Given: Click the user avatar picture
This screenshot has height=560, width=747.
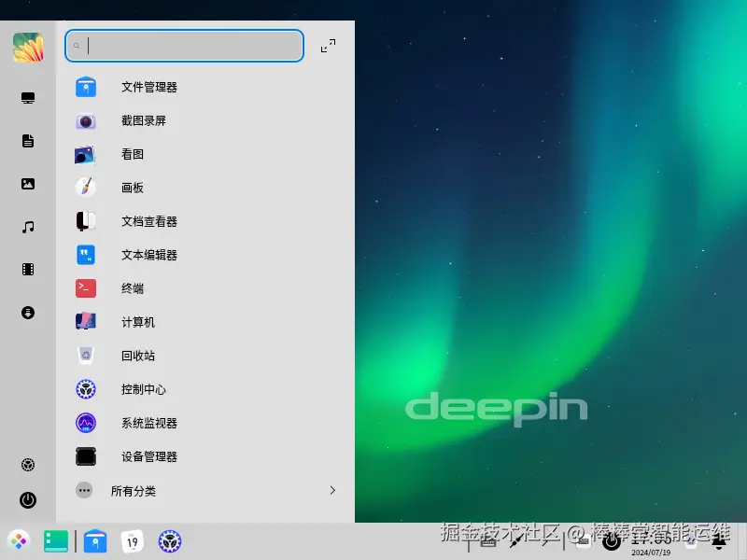Looking at the screenshot, I should tap(28, 48).
